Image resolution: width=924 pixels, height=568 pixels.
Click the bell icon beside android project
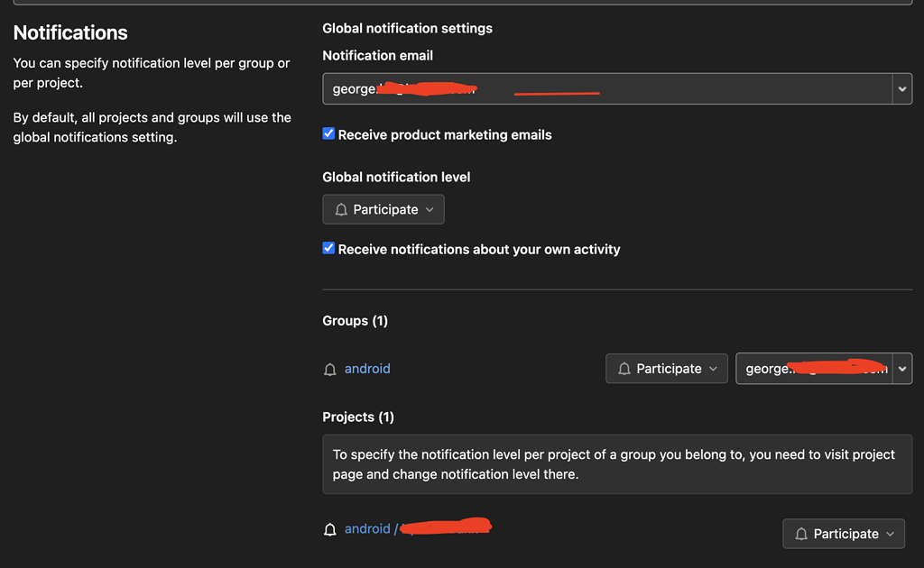coord(330,529)
